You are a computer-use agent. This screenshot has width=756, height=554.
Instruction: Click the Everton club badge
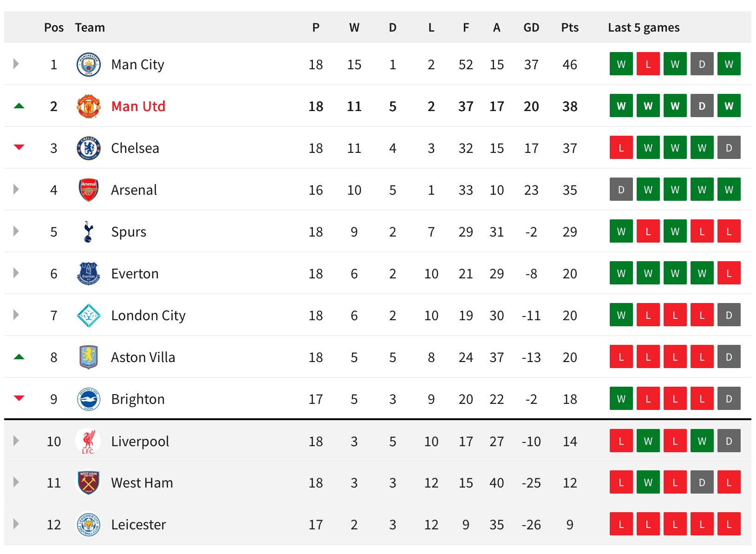point(88,274)
